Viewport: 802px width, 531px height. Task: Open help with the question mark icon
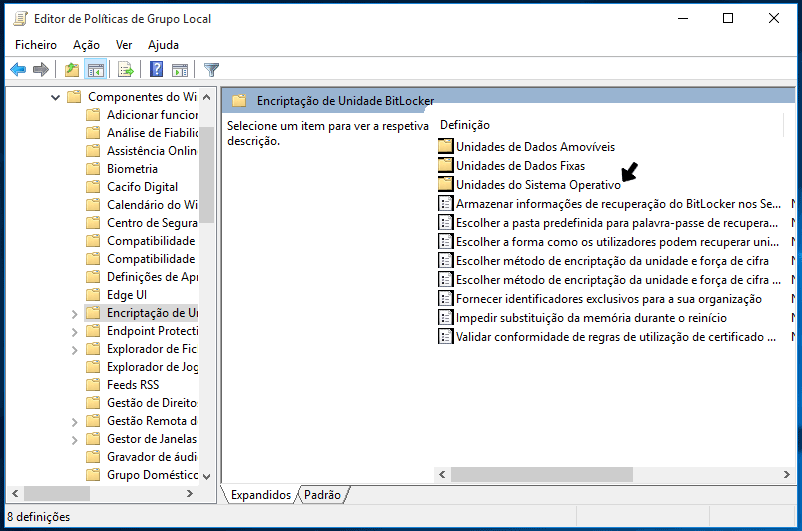coord(157,69)
